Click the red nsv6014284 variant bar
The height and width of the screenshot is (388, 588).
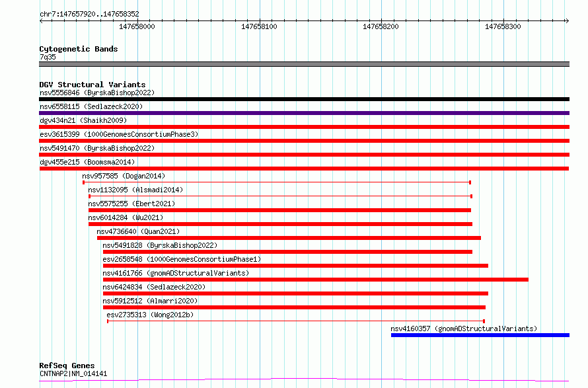pyautogui.click(x=280, y=224)
